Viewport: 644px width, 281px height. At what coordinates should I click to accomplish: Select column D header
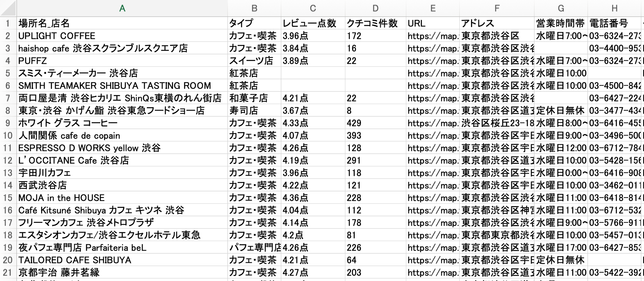point(375,8)
